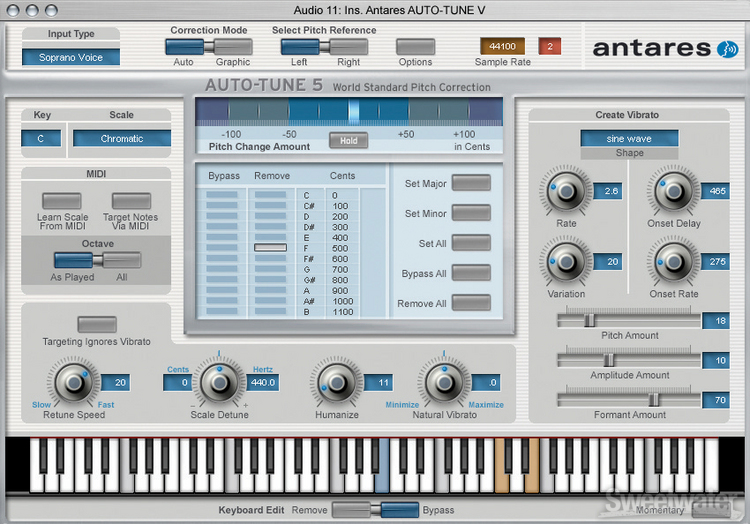Click the Retune Speed knob
This screenshot has height=524, width=750.
[70, 383]
